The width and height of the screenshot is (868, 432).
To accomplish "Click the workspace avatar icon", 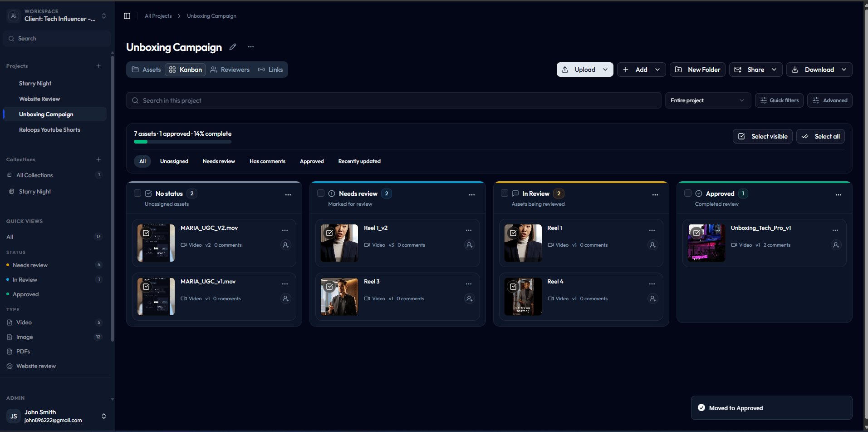I will click(x=14, y=16).
